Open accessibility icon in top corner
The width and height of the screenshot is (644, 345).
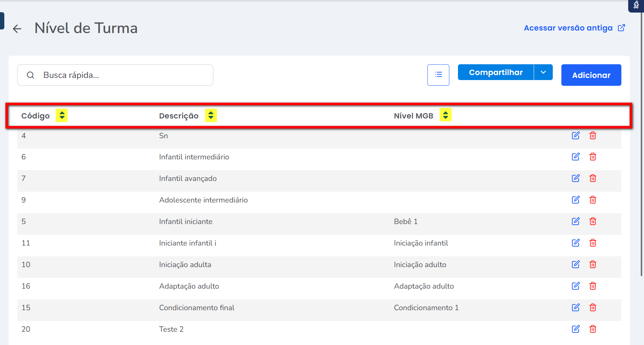636,5
